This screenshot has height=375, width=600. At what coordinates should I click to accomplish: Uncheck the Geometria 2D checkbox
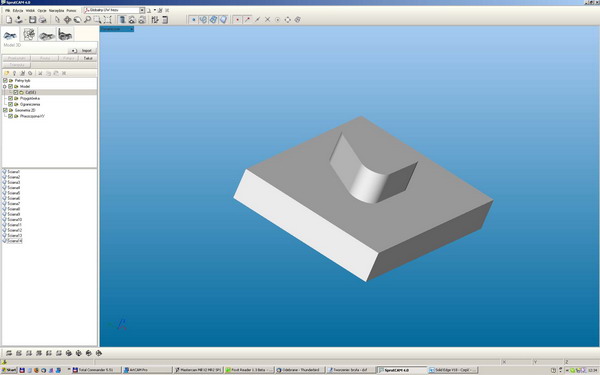click(x=5, y=110)
